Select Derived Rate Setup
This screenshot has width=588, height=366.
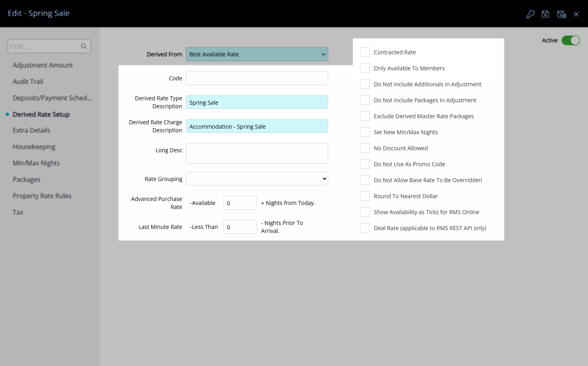tap(41, 114)
